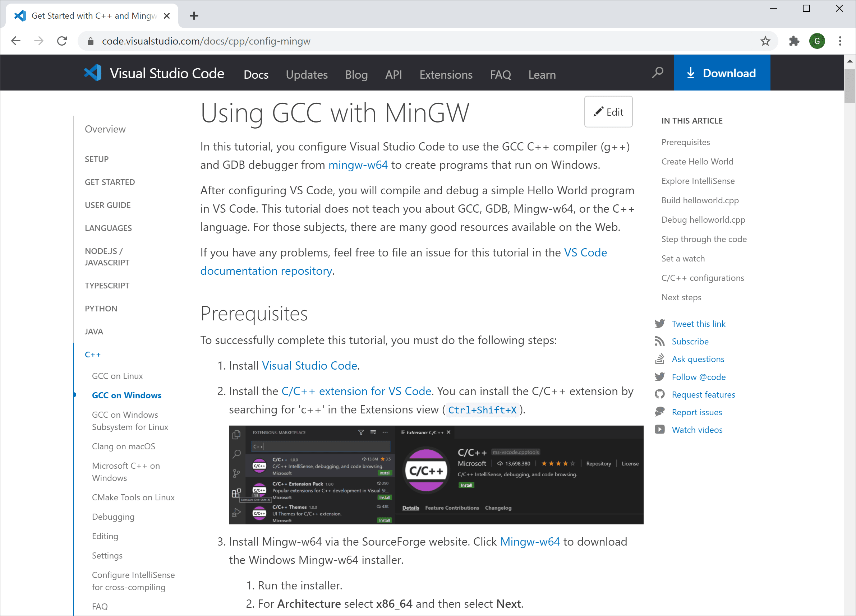Image resolution: width=856 pixels, height=616 pixels.
Task: Select the C++ section in sidebar
Action: tap(94, 354)
